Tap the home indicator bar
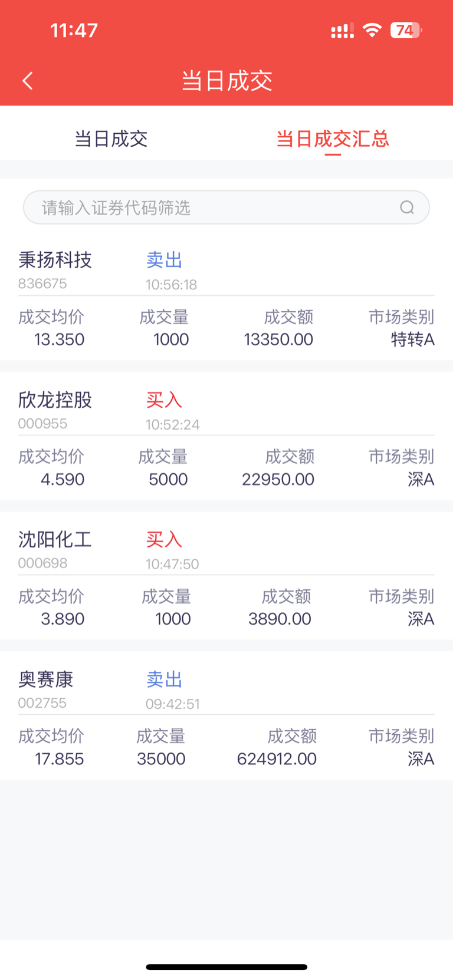The image size is (453, 980). click(226, 967)
